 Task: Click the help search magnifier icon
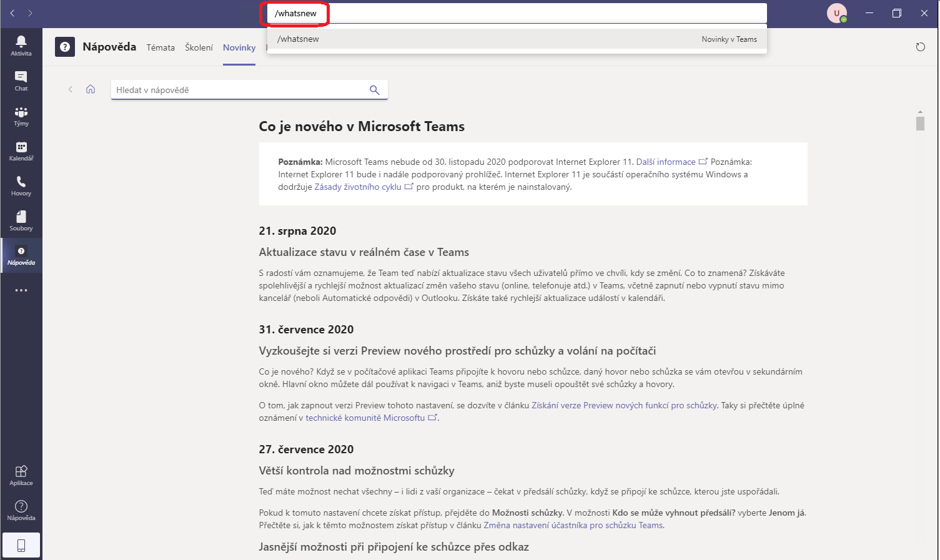(x=375, y=90)
